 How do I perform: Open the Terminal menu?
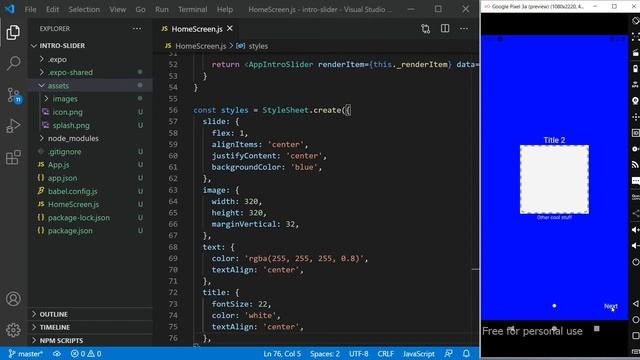(193, 9)
